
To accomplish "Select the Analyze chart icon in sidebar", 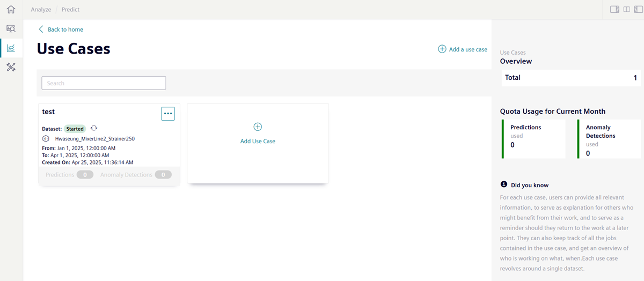I will point(11,48).
